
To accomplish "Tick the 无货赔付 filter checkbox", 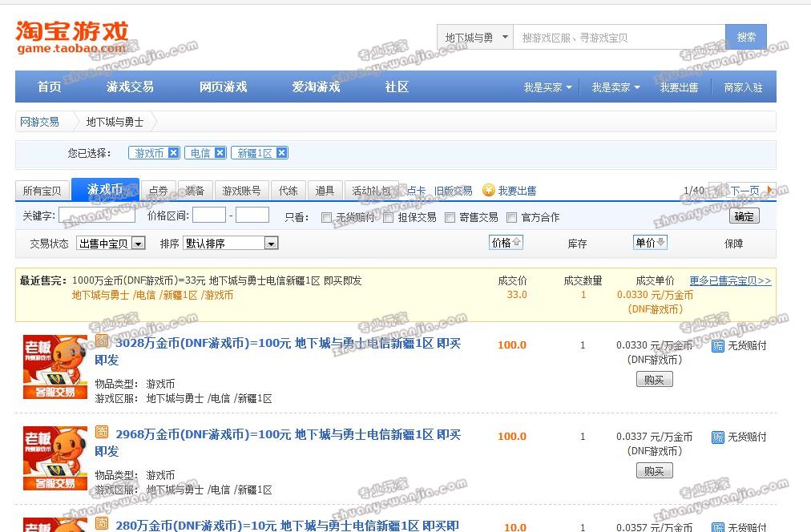I will [326, 218].
